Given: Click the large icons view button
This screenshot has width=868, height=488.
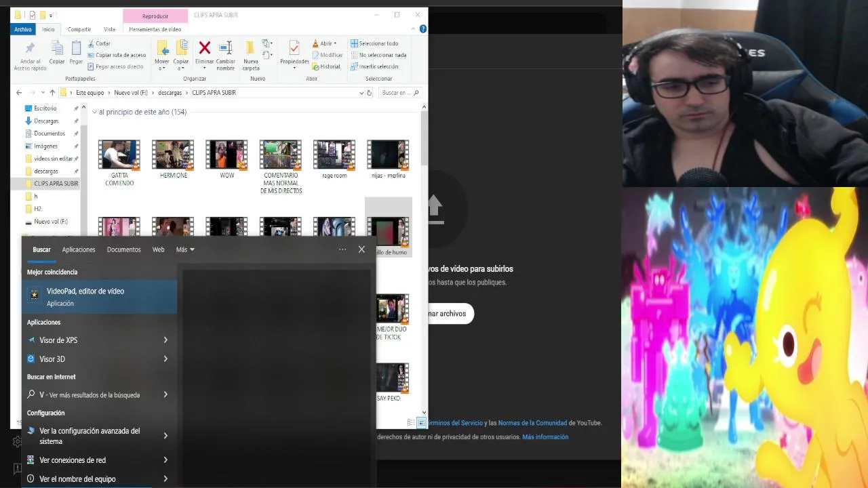Looking at the screenshot, I should (421, 423).
